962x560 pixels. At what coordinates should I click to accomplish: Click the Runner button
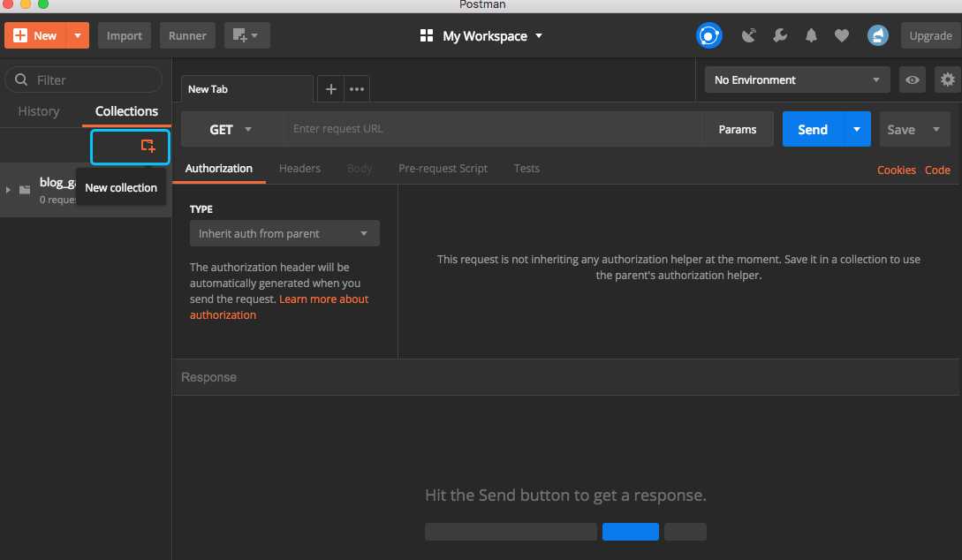[x=187, y=35]
